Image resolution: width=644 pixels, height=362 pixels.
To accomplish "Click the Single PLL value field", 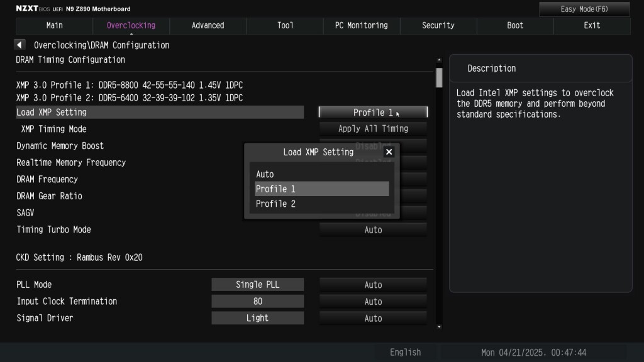I will point(257,285).
